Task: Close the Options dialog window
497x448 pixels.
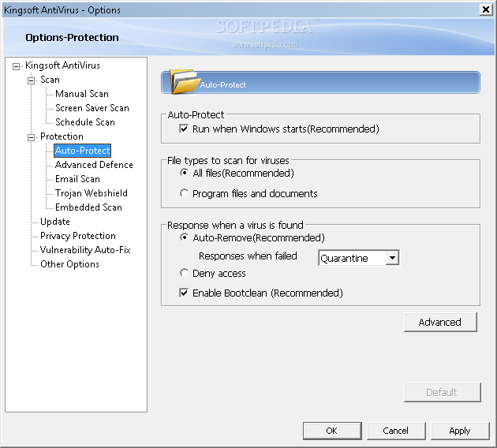Action: click(486, 9)
